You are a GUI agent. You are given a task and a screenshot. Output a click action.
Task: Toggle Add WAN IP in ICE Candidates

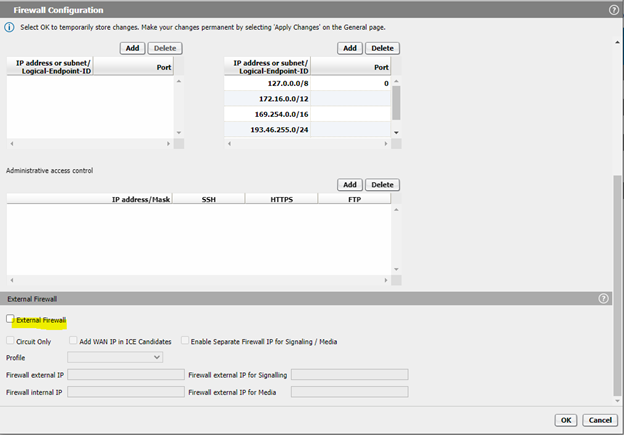(x=73, y=341)
